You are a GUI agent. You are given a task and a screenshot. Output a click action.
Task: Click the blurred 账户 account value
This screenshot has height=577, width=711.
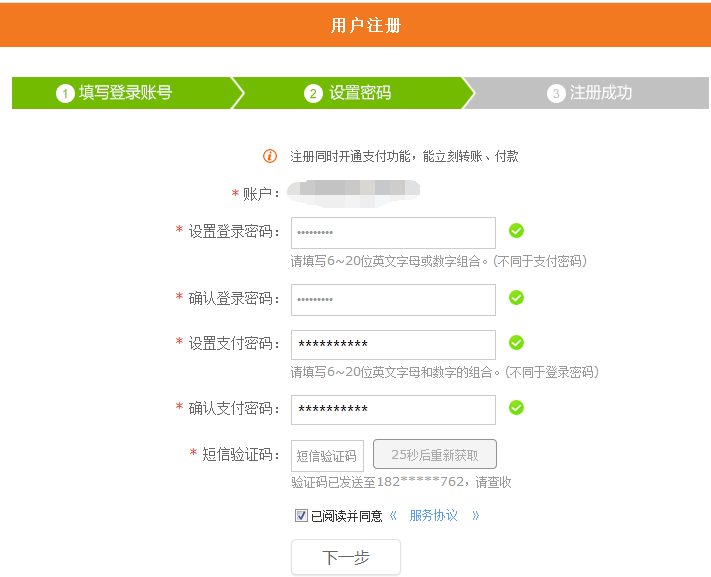click(x=352, y=190)
